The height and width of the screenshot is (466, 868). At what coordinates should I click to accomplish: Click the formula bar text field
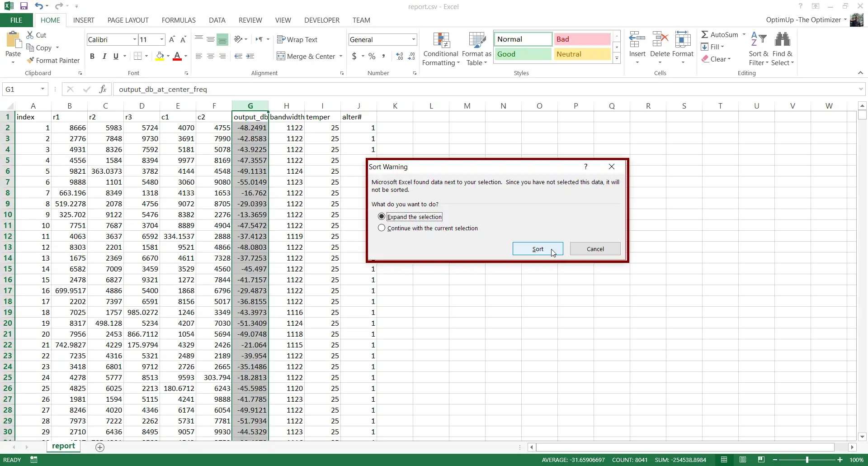(485, 89)
